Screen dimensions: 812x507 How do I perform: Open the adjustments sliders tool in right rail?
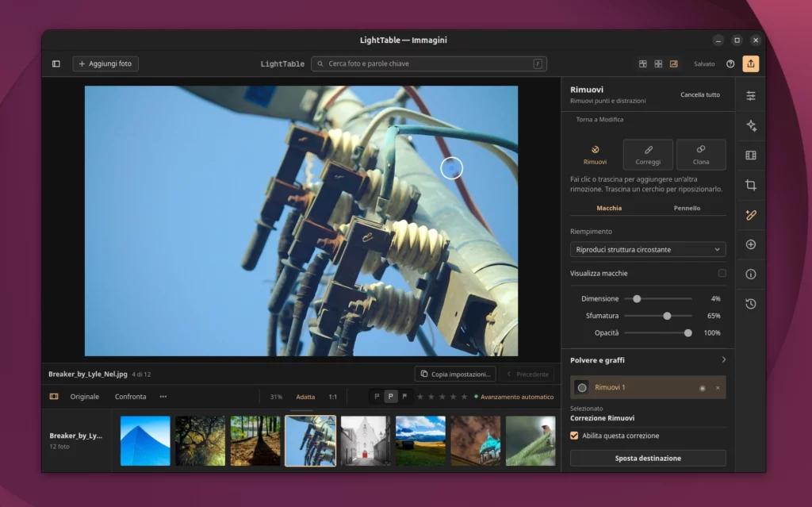point(751,96)
